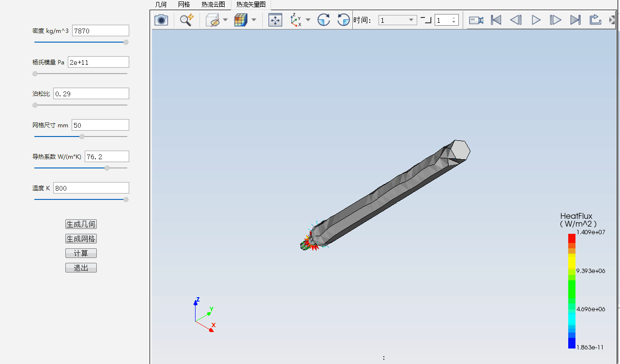
Task: Open the 时间 time combo box
Action: tap(397, 20)
